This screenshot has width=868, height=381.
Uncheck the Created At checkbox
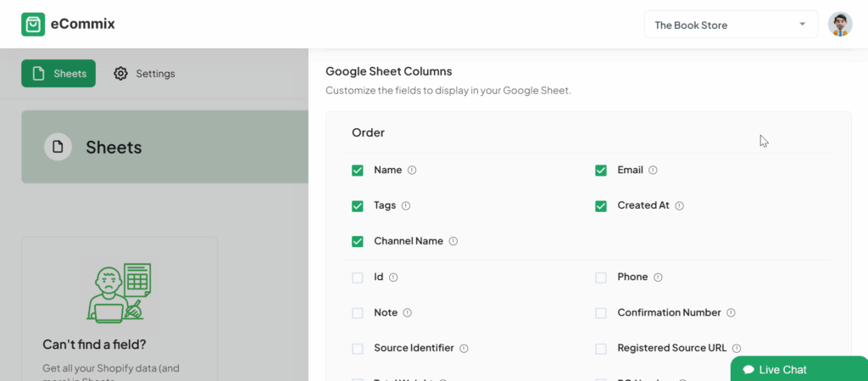pos(601,206)
